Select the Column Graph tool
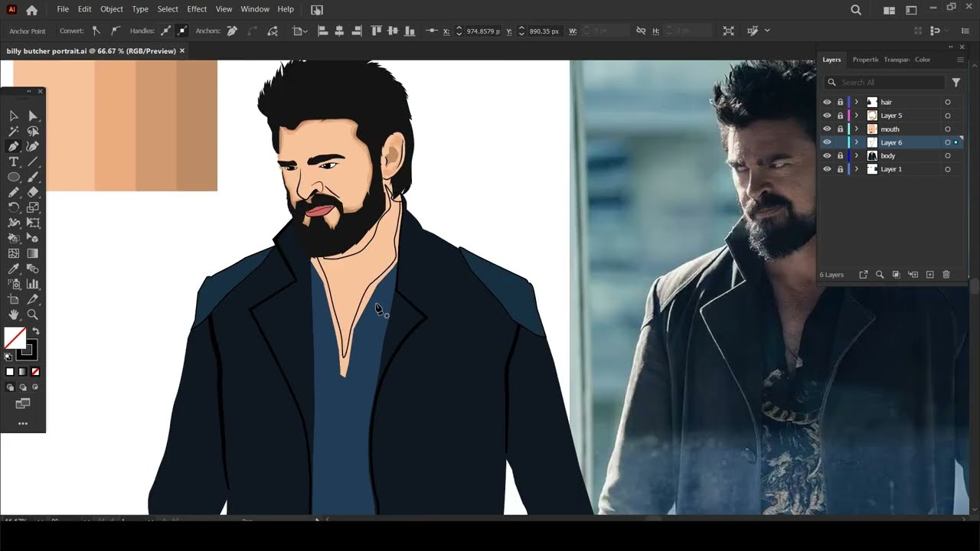The image size is (980, 551). [33, 284]
